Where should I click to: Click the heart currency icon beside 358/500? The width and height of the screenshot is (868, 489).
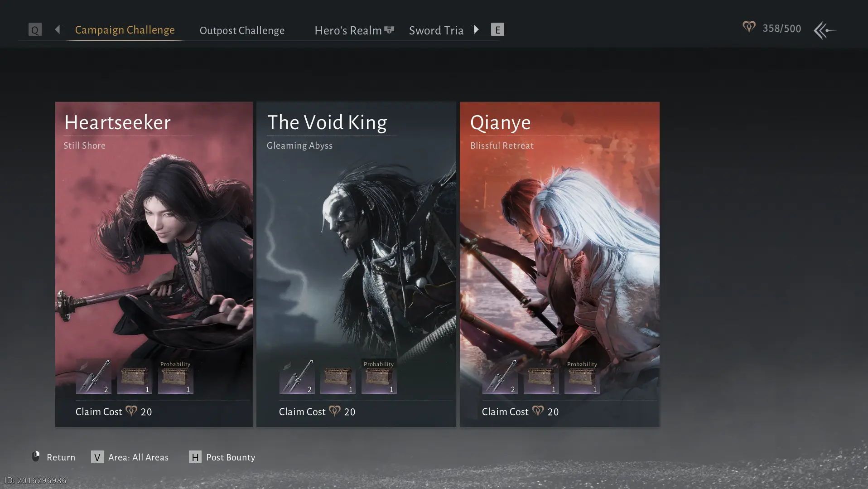click(749, 28)
